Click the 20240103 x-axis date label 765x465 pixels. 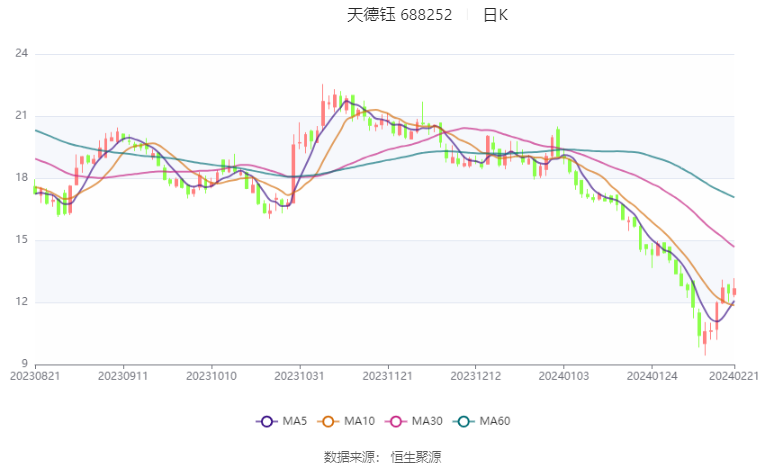coord(564,376)
